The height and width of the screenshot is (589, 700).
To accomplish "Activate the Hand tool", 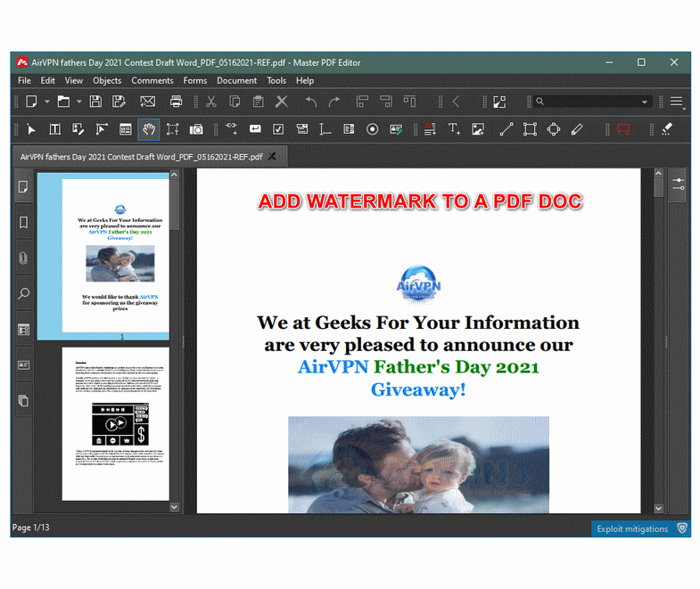I will 149,129.
